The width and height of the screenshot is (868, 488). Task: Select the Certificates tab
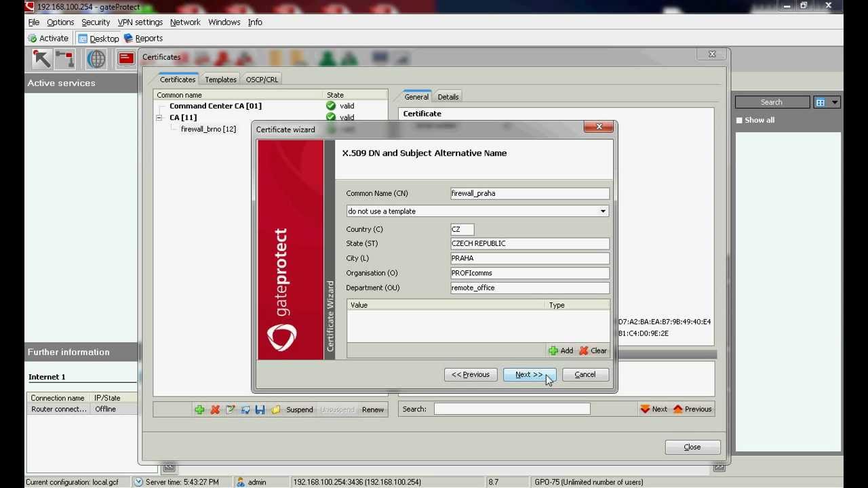178,79
